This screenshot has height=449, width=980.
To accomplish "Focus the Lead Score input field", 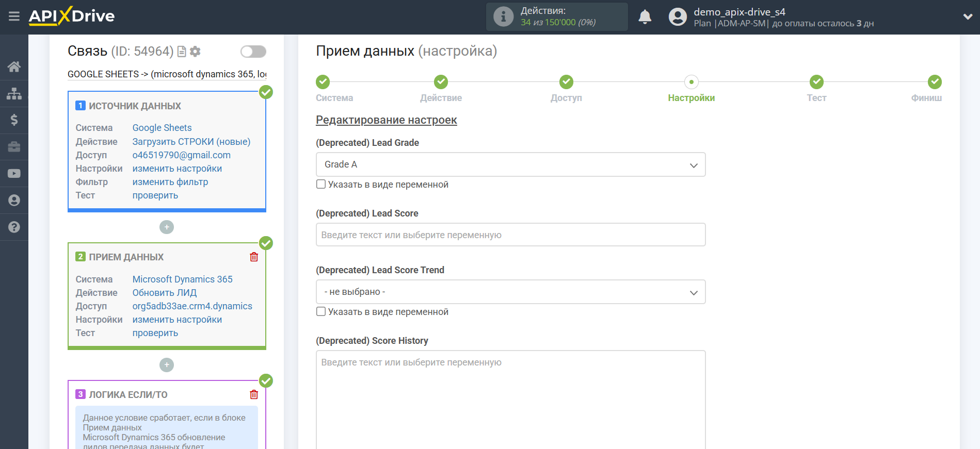I will click(x=510, y=235).
